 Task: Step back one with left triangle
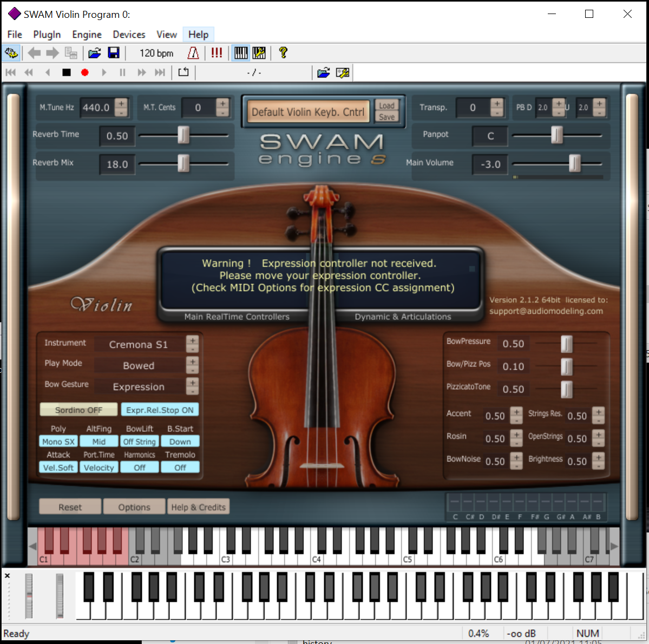click(47, 73)
